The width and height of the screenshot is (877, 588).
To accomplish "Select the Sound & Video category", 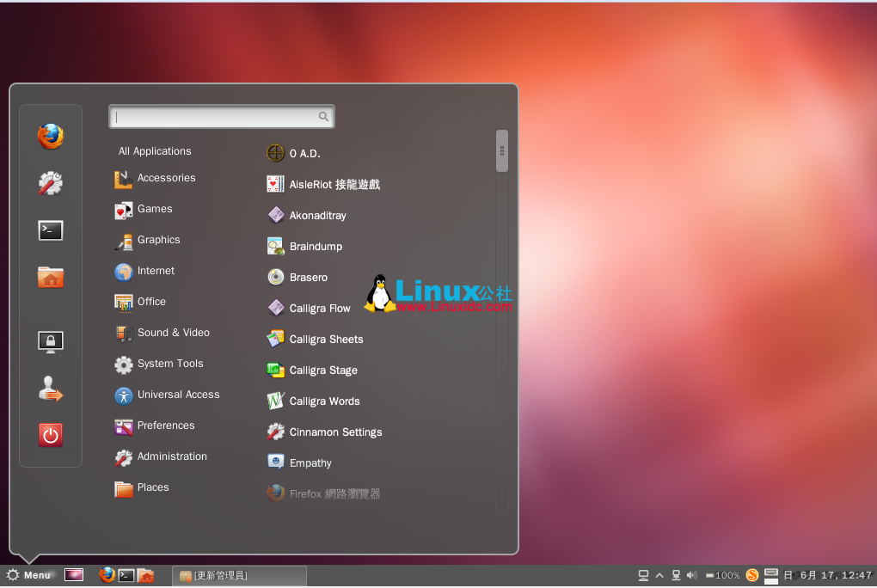I will point(163,333).
